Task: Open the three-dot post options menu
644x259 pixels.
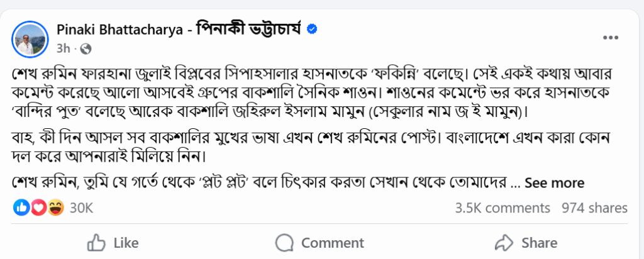Action: pyautogui.click(x=611, y=38)
